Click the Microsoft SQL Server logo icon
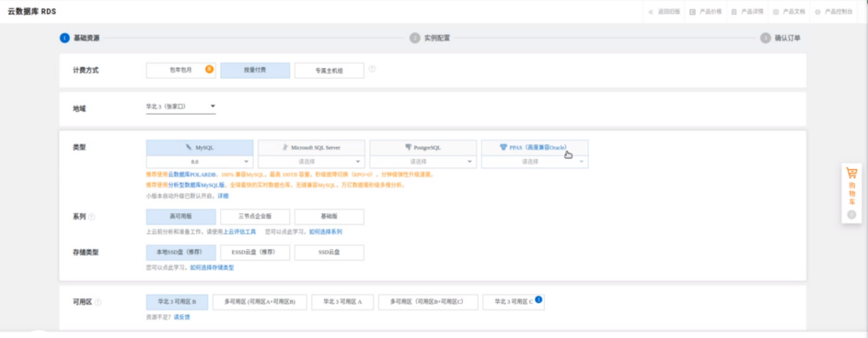 tap(285, 147)
